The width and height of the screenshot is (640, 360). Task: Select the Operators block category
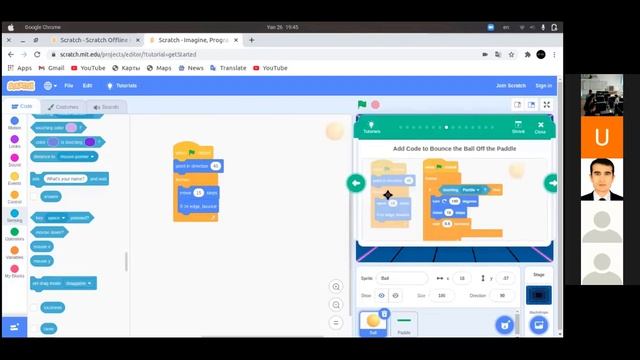14,234
